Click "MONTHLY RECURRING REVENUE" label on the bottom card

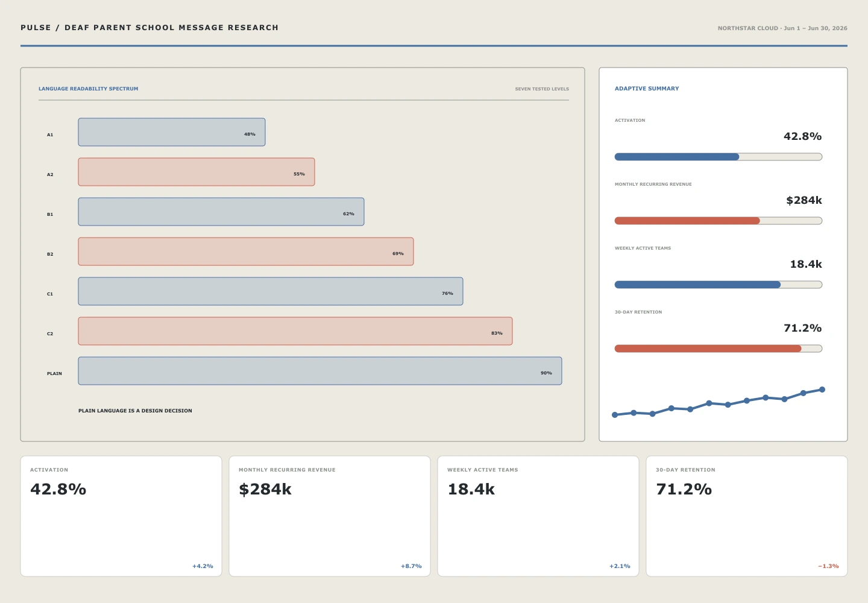pos(287,470)
